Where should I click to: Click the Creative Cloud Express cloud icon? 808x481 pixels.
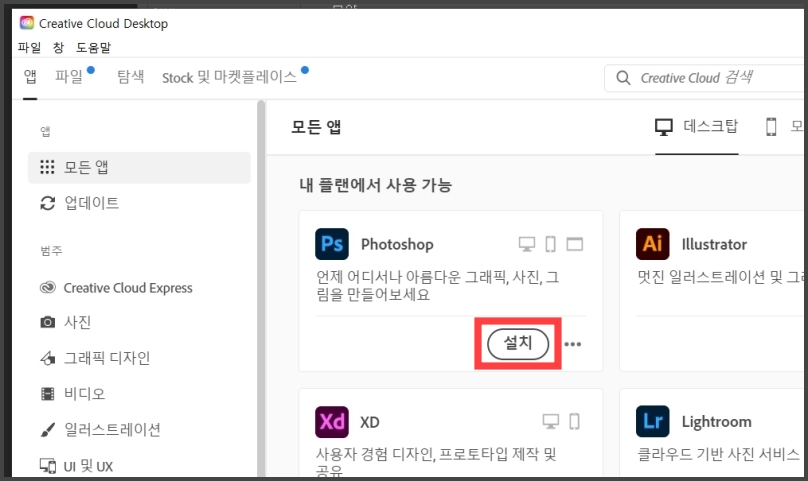point(48,287)
